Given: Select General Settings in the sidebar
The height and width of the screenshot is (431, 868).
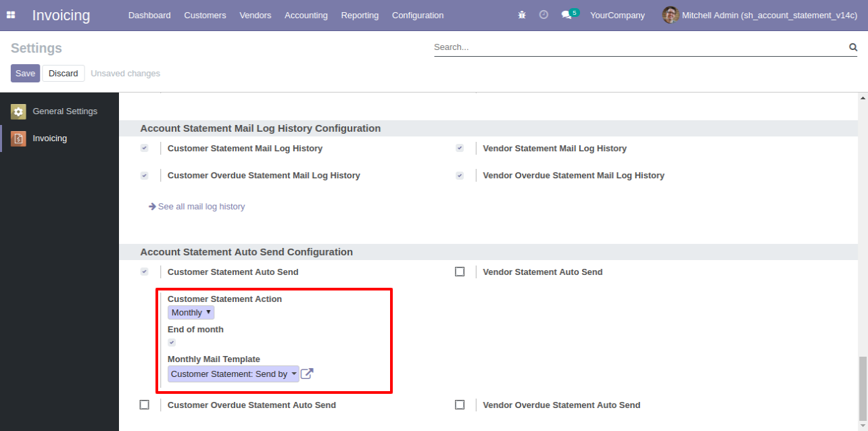Looking at the screenshot, I should pyautogui.click(x=59, y=111).
